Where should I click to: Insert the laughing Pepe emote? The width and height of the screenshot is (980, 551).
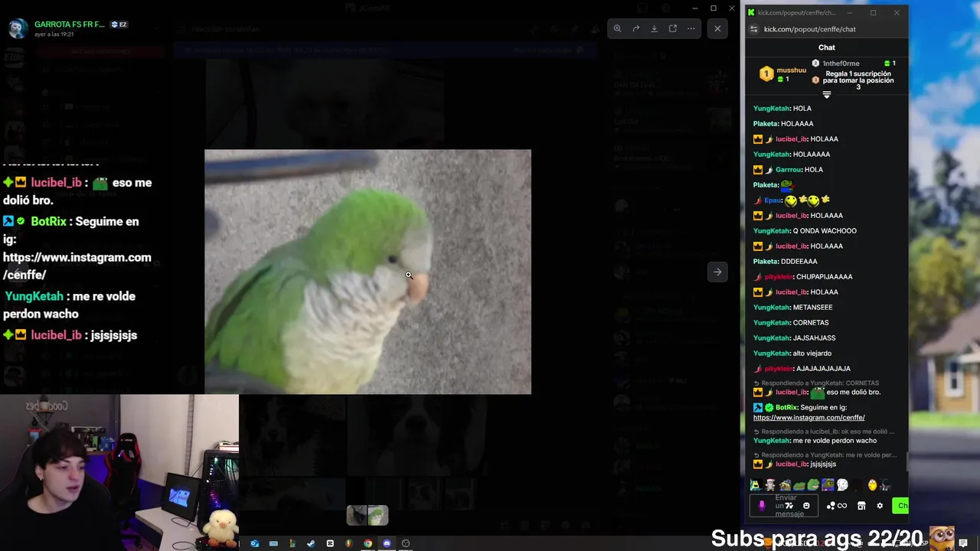813,484
